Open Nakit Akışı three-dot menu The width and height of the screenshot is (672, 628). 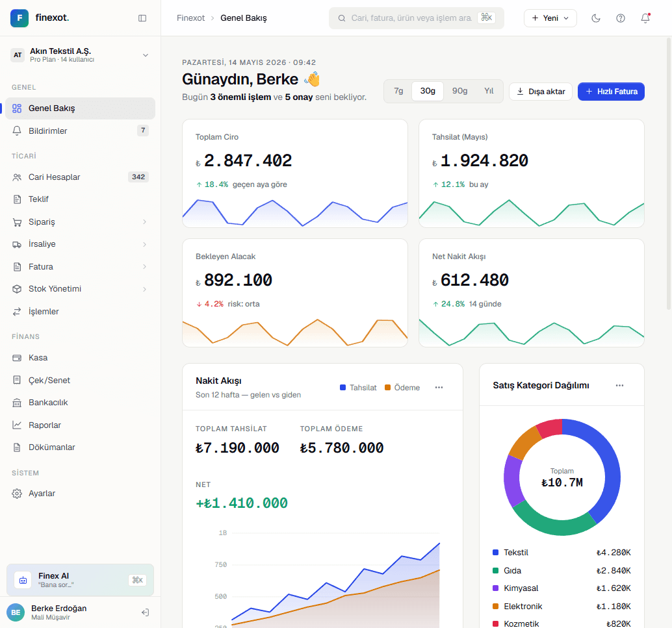pyautogui.click(x=439, y=387)
